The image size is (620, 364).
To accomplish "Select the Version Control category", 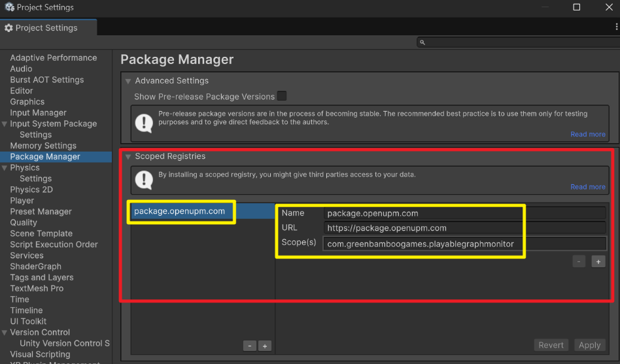I will click(40, 333).
